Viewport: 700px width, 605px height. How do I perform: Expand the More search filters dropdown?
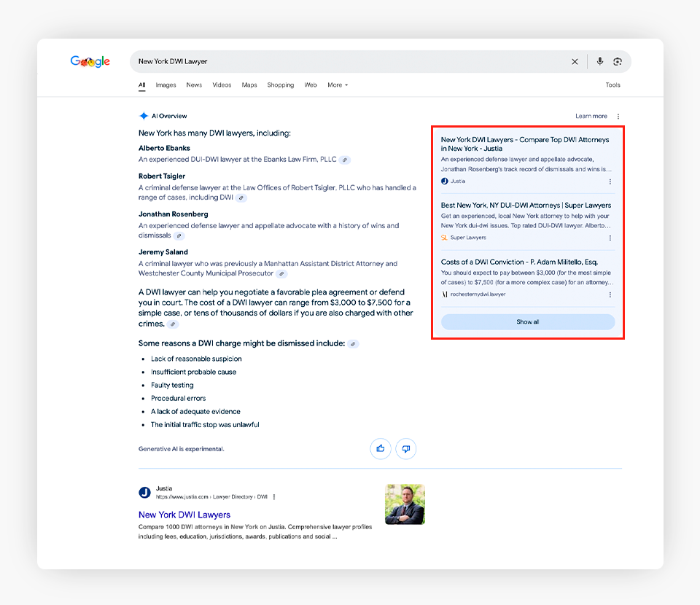(x=337, y=85)
